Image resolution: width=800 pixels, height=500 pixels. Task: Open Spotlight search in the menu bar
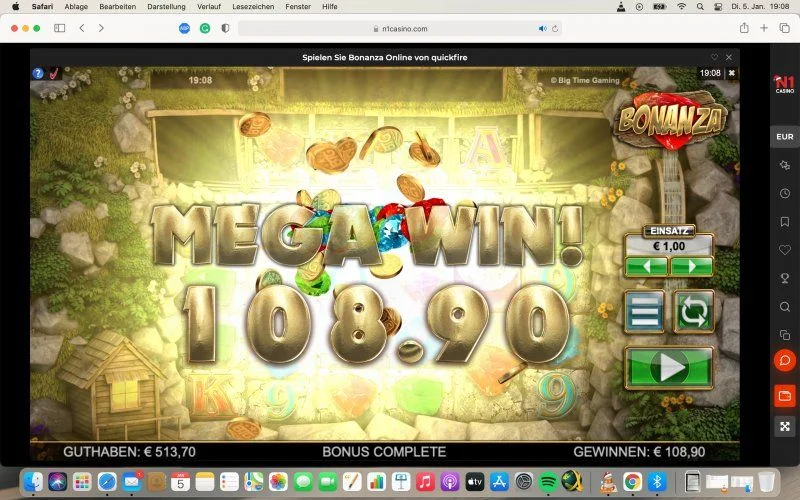click(700, 7)
